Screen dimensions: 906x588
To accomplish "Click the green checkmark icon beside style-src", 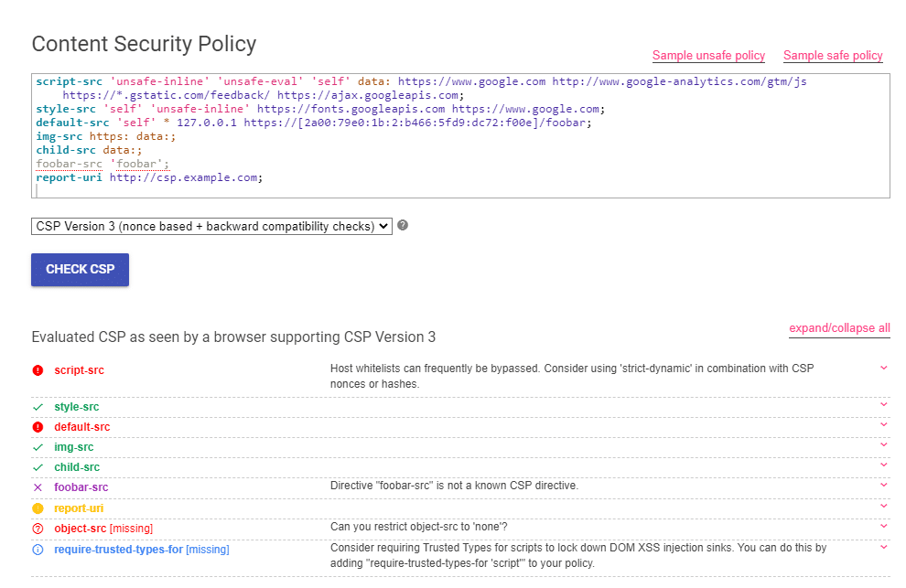I will point(38,407).
